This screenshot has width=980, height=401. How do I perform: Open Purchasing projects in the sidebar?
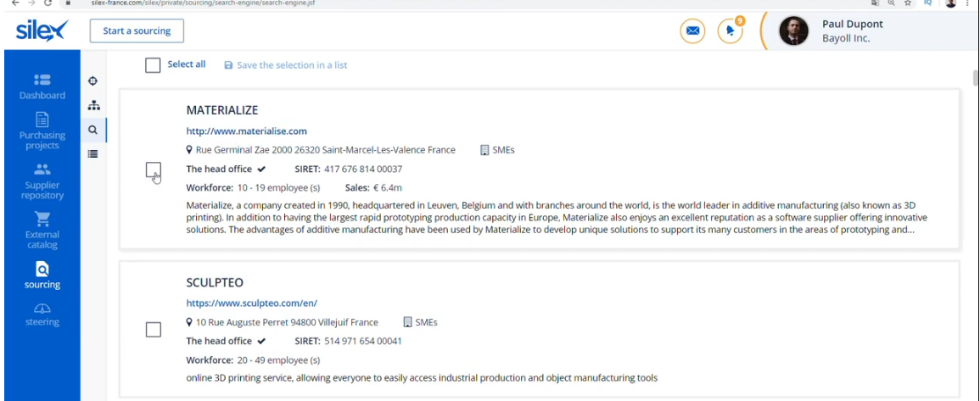pos(42,131)
